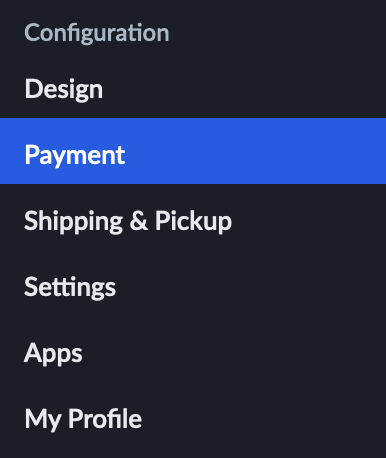Select Apps in the sidebar
Image resolution: width=386 pixels, height=458 pixels.
pos(193,352)
